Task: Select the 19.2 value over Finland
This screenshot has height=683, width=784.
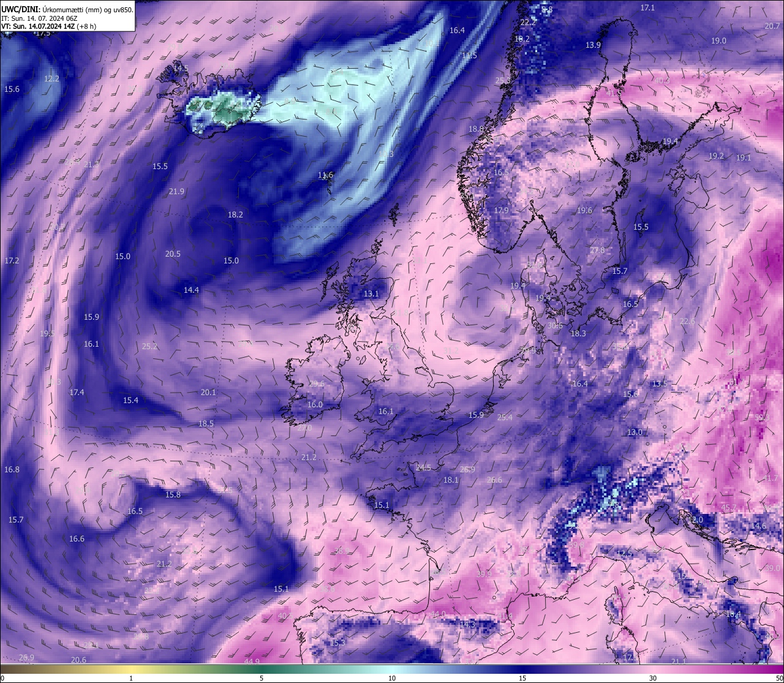Action: point(716,156)
